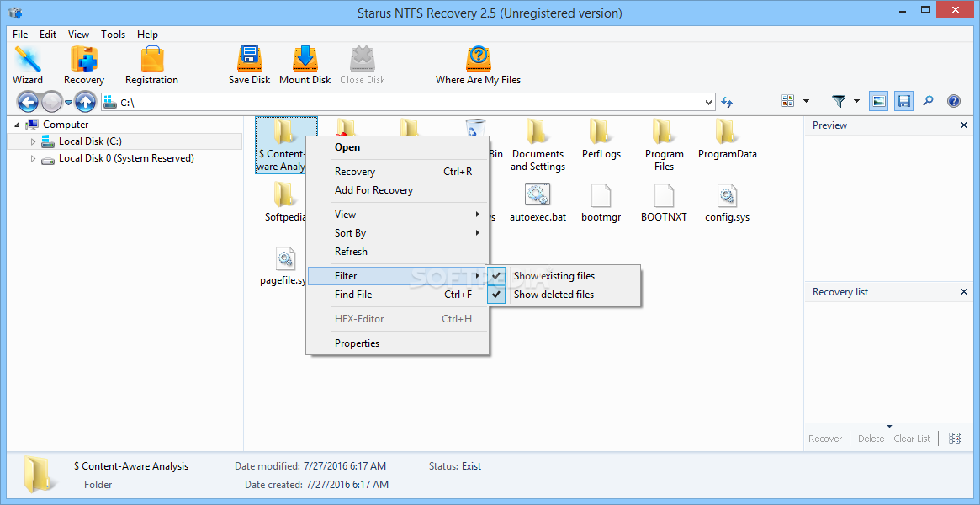Screen dimensions: 980x505
Task: Close the Preview panel
Action: [x=964, y=125]
